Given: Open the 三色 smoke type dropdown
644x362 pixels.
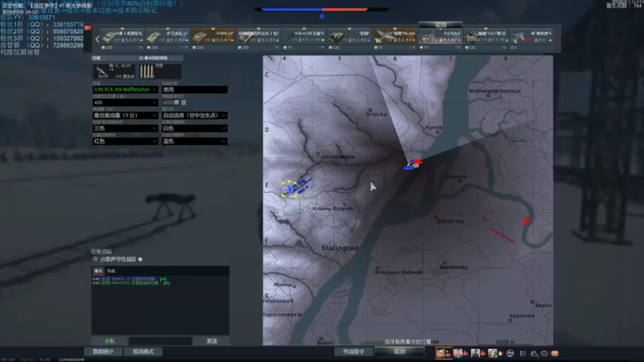Looking at the screenshot, I should coord(125,129).
